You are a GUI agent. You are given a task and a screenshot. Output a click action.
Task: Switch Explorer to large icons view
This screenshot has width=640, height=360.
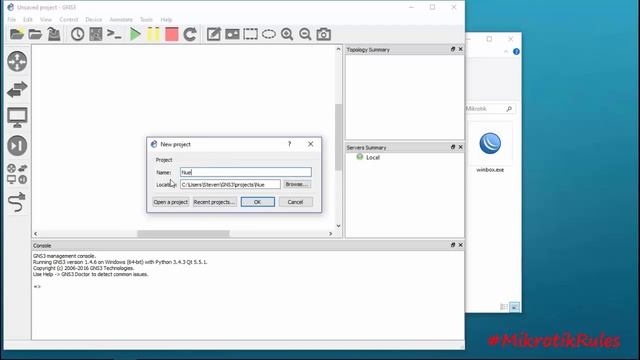click(515, 307)
